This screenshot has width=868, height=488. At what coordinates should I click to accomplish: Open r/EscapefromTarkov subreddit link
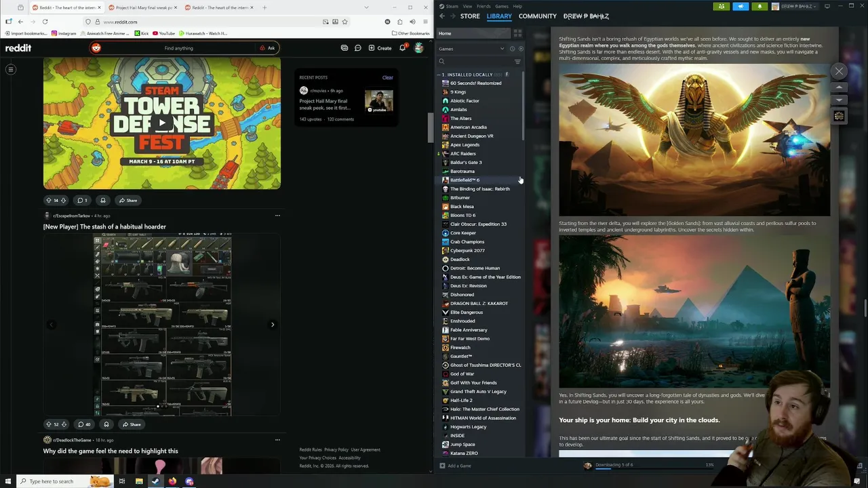click(71, 216)
